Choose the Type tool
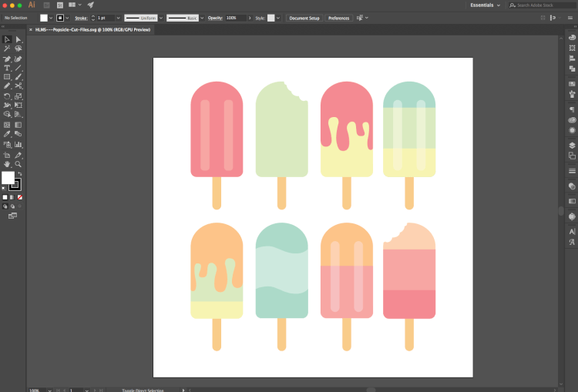 [7, 68]
